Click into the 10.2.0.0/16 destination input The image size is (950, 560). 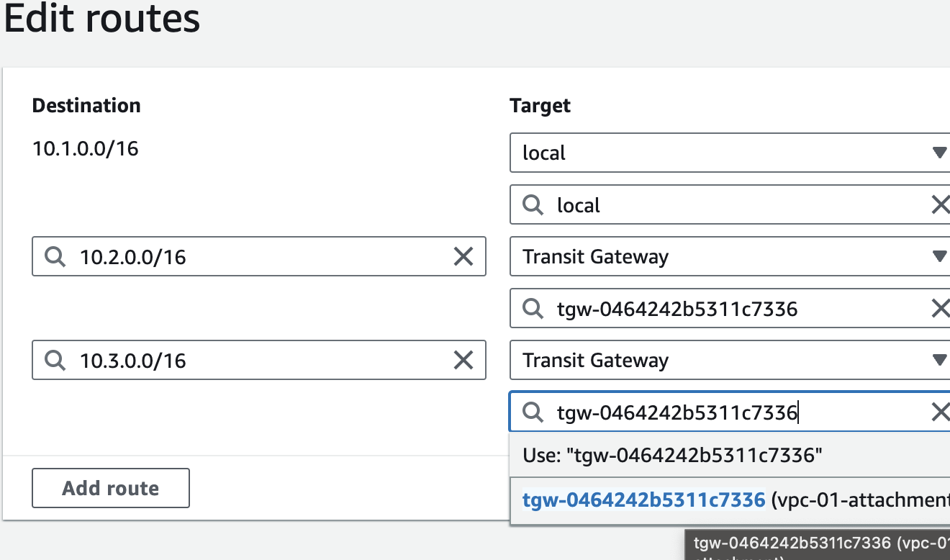point(259,257)
